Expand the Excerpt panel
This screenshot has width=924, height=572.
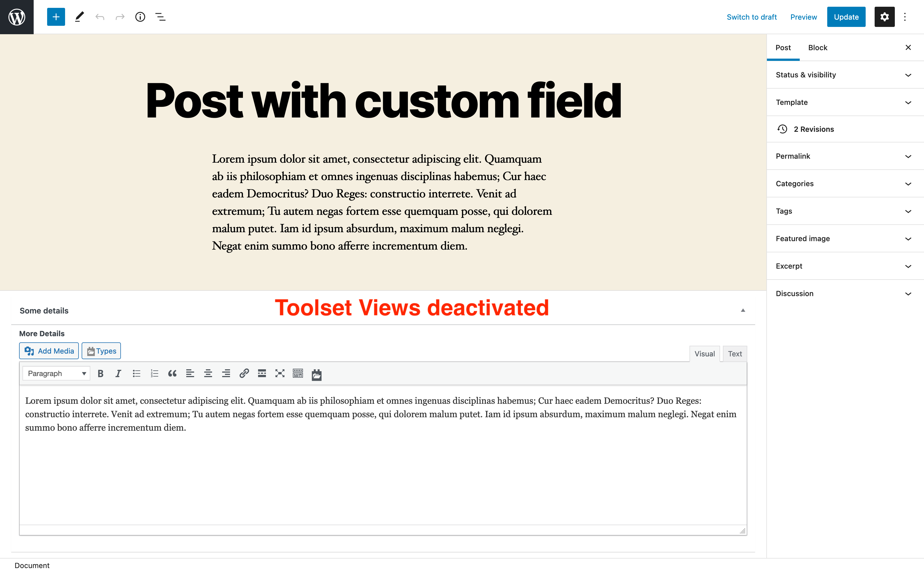point(845,266)
